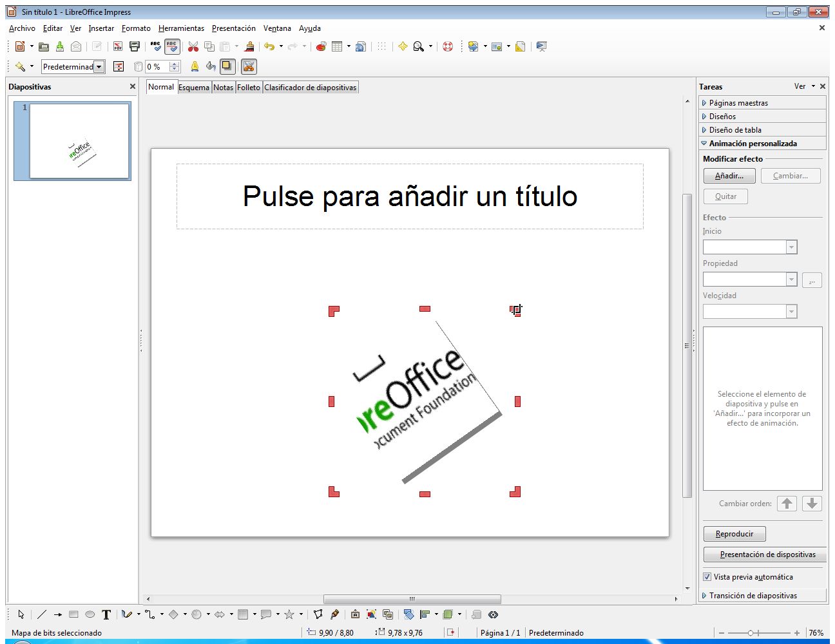Open the Insertar menu
This screenshot has width=835, height=644.
pos(101,28)
